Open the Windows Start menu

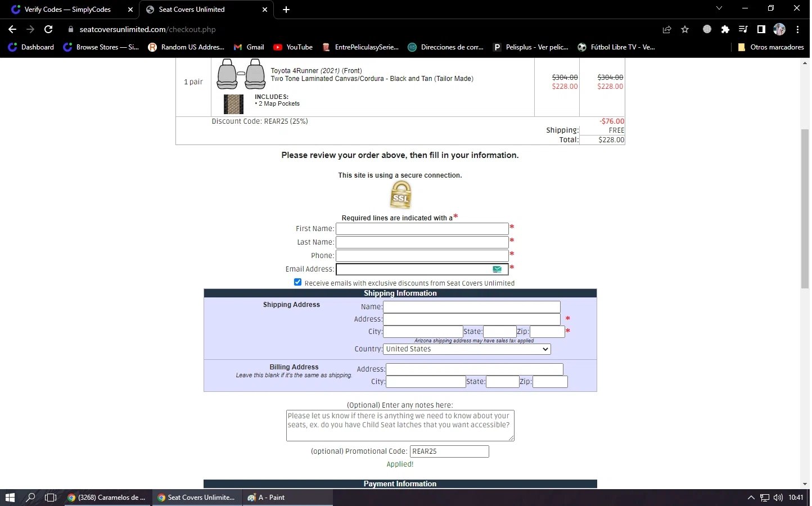[10, 498]
